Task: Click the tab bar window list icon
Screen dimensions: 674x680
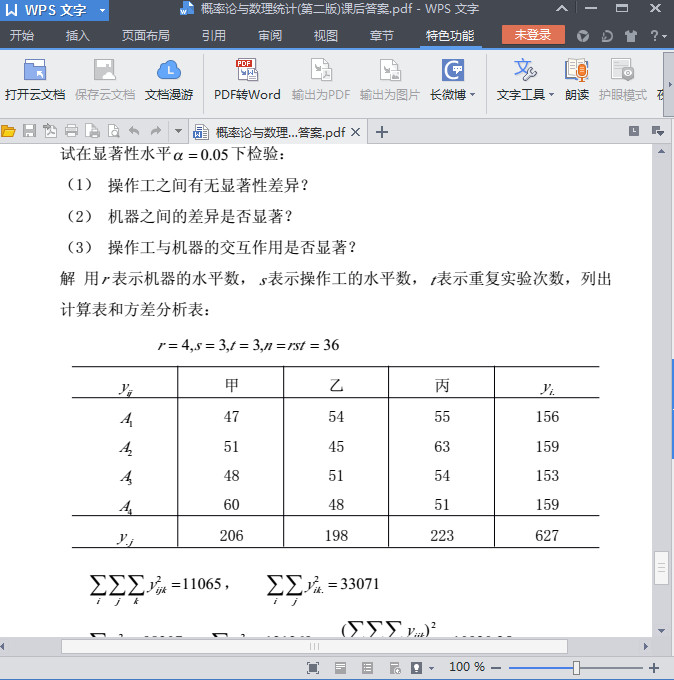Action: (634, 131)
